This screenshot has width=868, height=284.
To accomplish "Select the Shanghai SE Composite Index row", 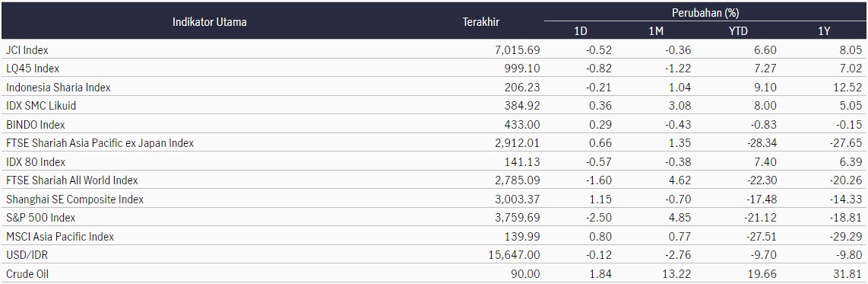I will pos(434,199).
